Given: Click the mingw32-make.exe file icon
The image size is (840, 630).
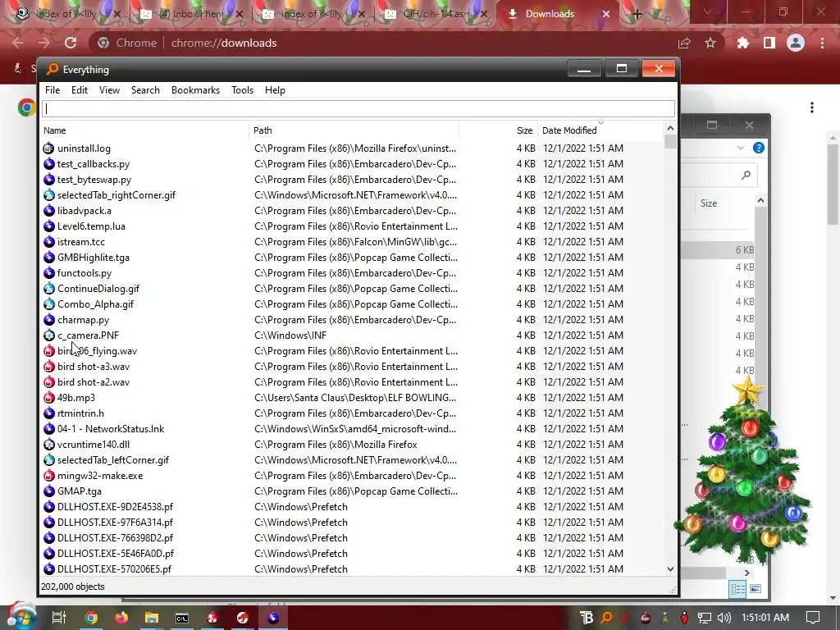Looking at the screenshot, I should [x=48, y=475].
